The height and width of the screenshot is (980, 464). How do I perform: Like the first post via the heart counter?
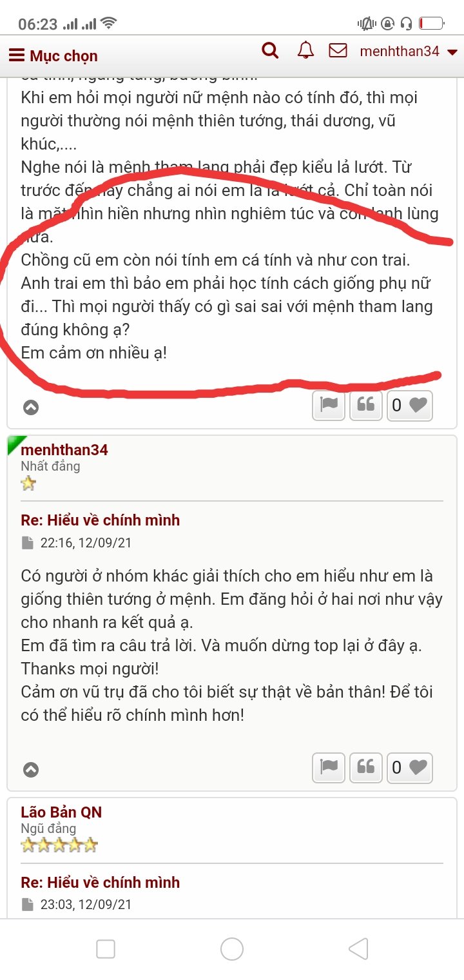pyautogui.click(x=410, y=405)
